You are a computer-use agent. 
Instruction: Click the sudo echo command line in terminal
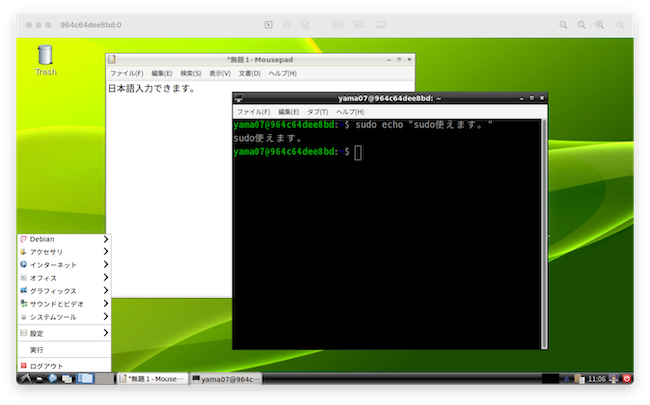coord(363,125)
